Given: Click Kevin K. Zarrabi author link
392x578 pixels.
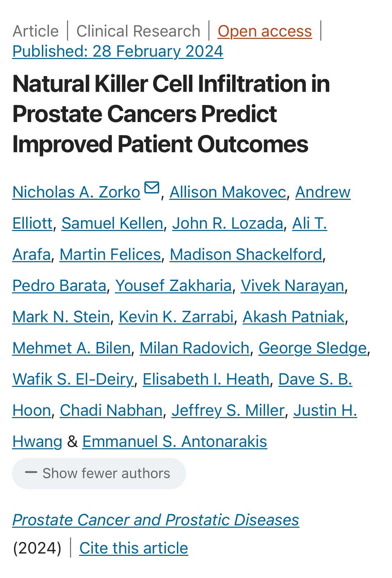Looking at the screenshot, I should (x=176, y=317).
